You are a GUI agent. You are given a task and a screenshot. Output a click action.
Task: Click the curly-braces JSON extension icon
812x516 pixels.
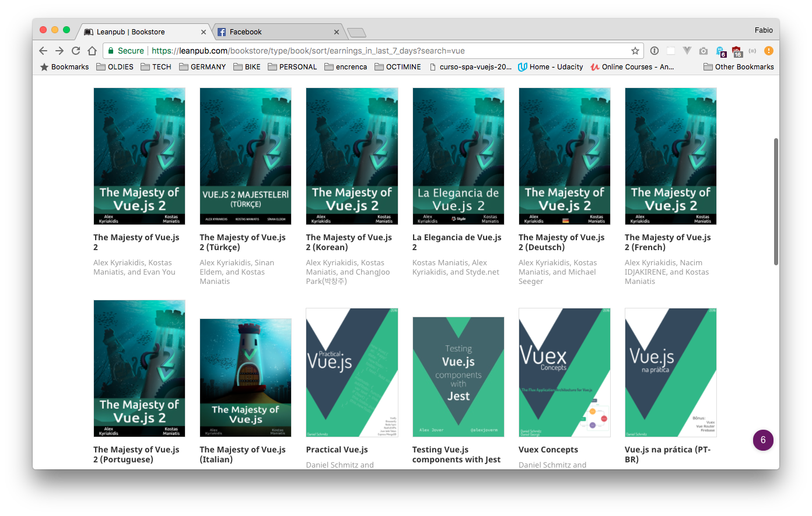[752, 51]
